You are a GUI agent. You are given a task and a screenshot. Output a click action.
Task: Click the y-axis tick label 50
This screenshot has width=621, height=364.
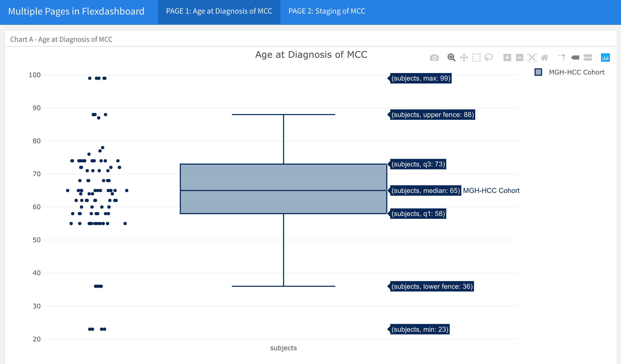(x=36, y=240)
